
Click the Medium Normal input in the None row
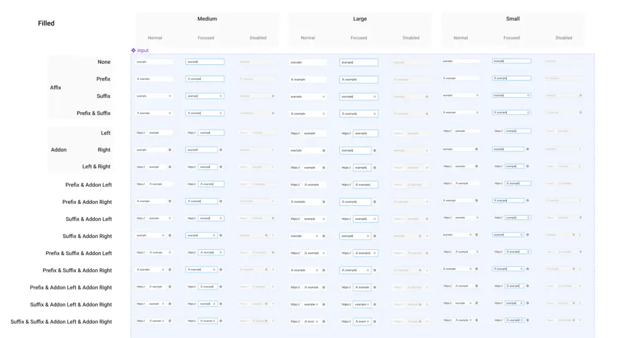pos(154,62)
